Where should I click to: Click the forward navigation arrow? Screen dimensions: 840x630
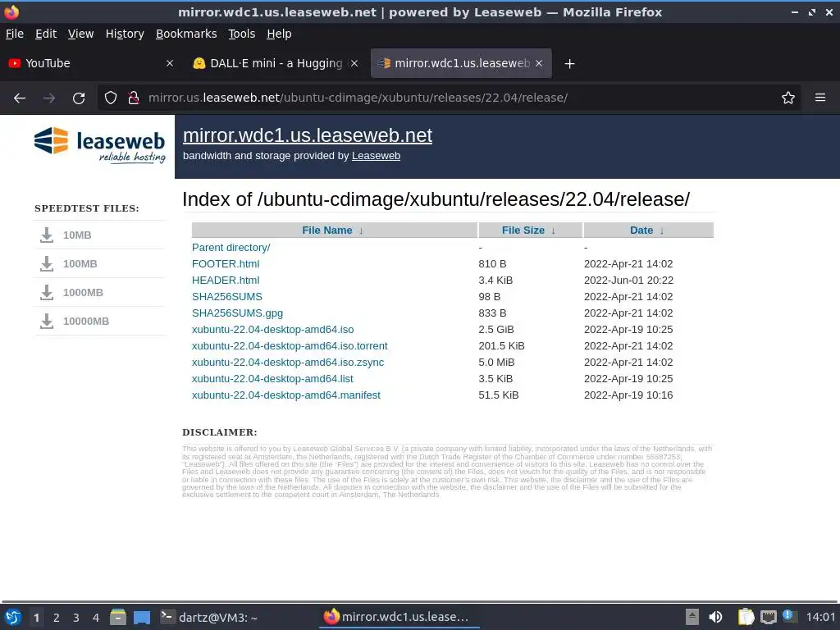49,98
